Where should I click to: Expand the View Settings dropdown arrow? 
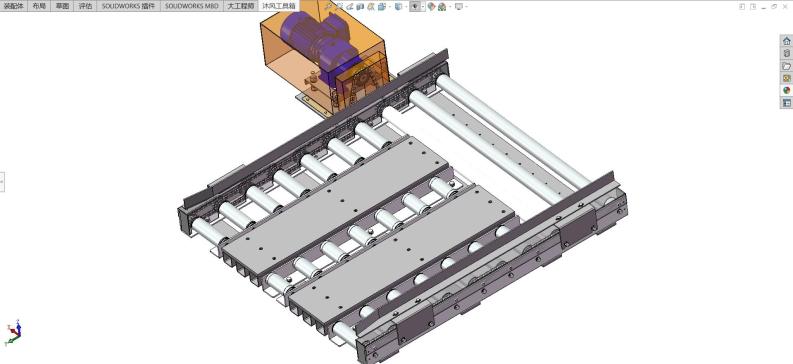coord(467,7)
